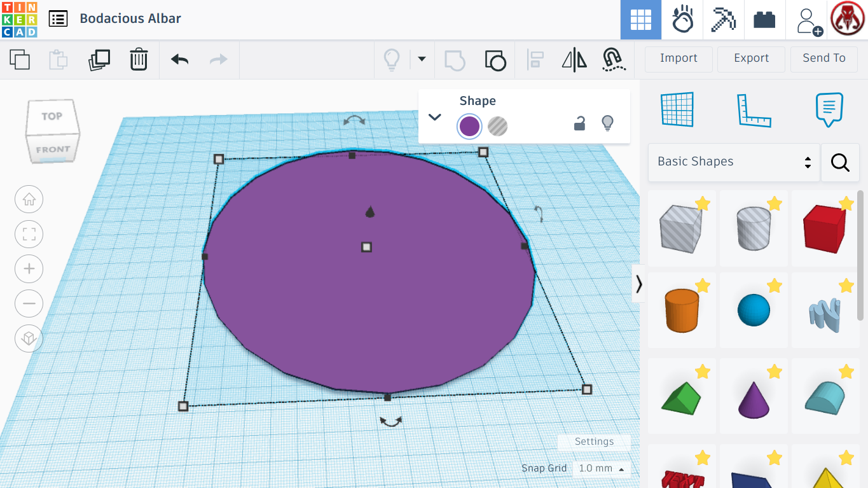Delete selection with trash icon

139,60
